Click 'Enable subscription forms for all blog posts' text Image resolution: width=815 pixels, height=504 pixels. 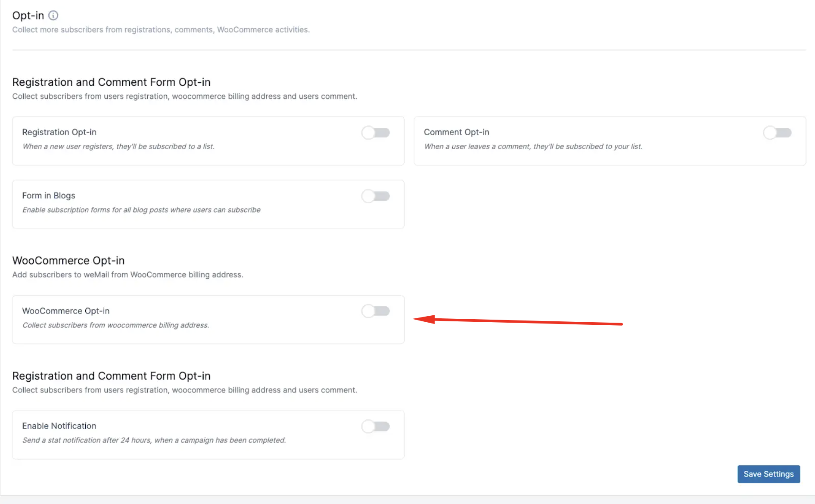(141, 210)
